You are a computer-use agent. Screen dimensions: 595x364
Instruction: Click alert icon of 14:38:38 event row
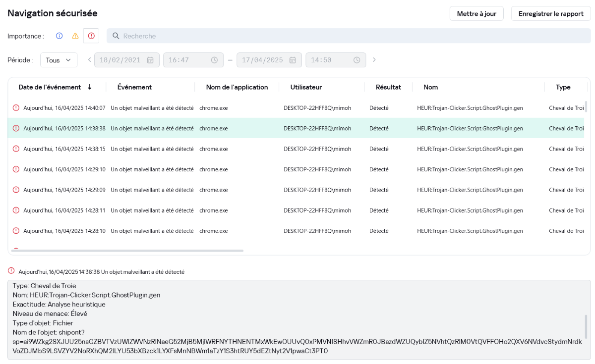click(x=16, y=128)
